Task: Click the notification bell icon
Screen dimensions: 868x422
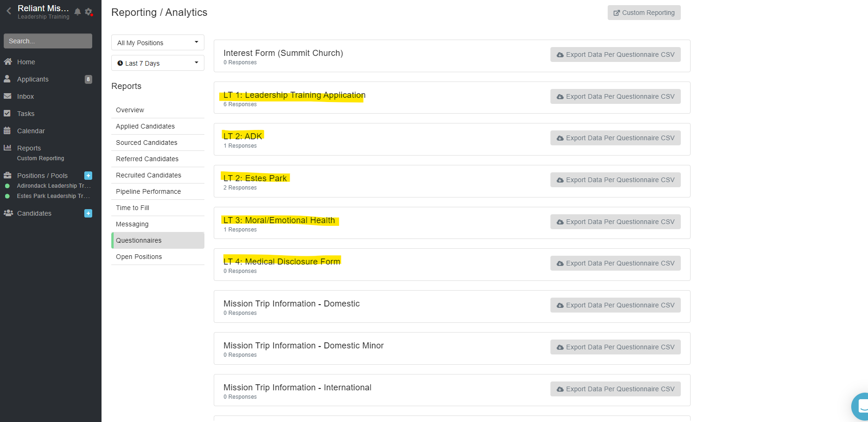Action: [78, 12]
